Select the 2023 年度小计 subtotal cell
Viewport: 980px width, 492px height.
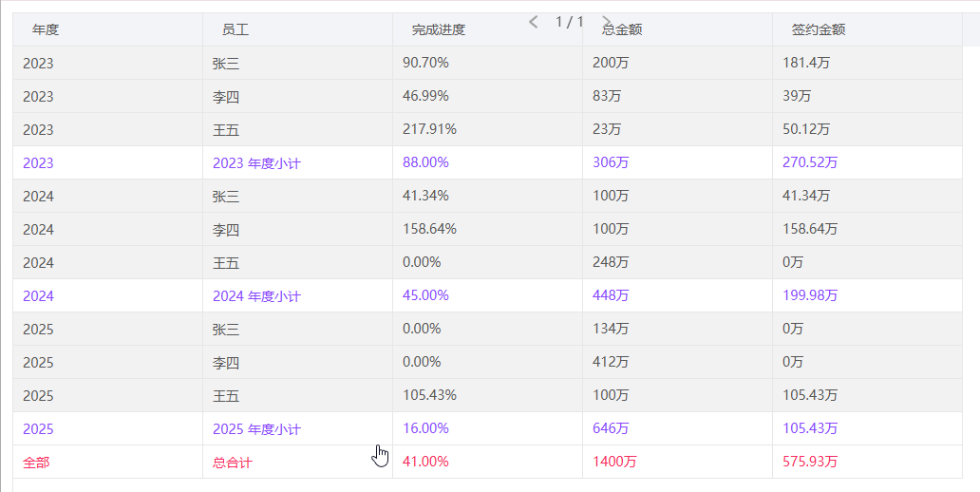pos(256,163)
